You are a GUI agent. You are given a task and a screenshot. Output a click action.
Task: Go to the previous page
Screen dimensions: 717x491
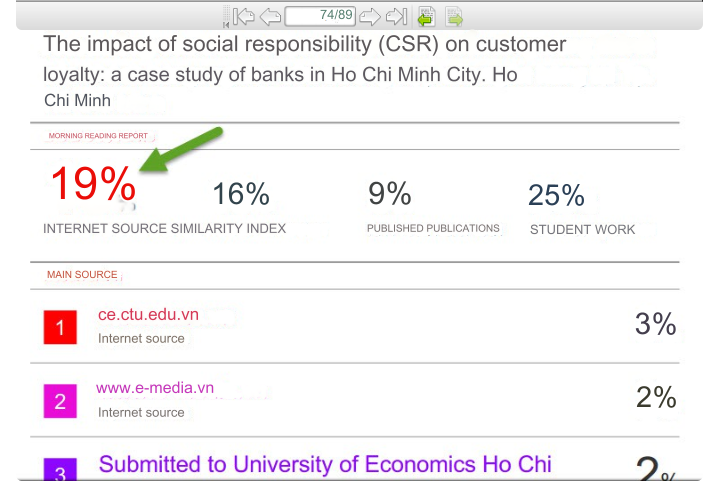[x=270, y=16]
